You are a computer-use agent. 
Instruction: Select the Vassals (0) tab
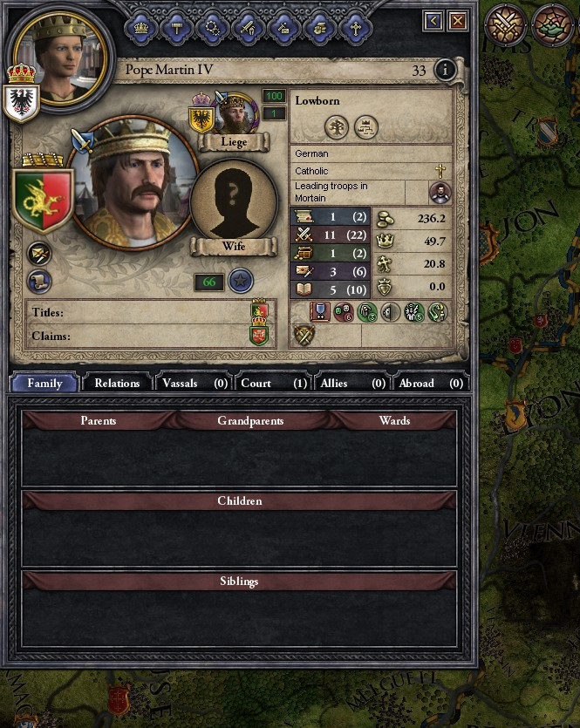(x=194, y=383)
